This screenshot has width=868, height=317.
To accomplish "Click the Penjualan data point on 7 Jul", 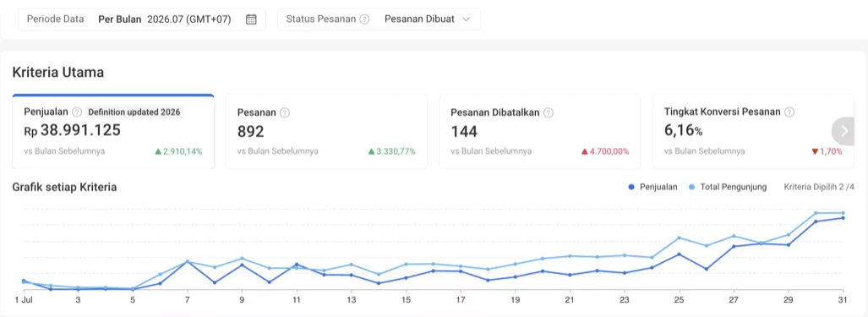I will point(187,262).
